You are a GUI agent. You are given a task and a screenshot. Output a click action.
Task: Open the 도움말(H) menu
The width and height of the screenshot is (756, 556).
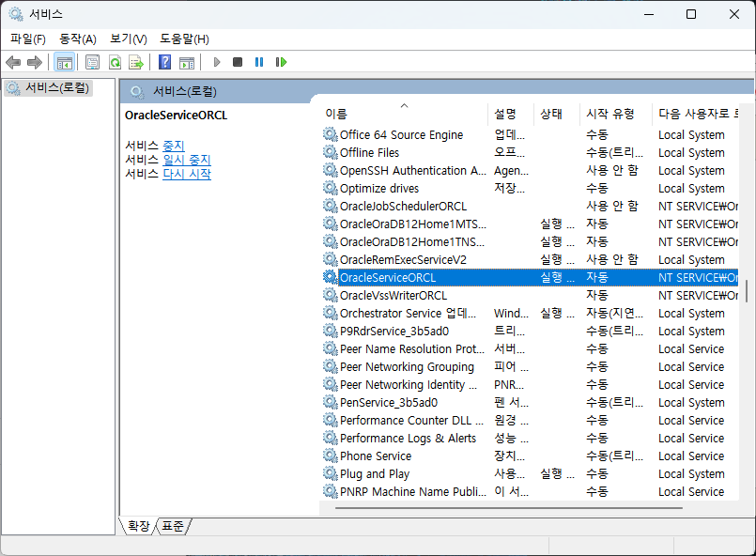(x=185, y=39)
